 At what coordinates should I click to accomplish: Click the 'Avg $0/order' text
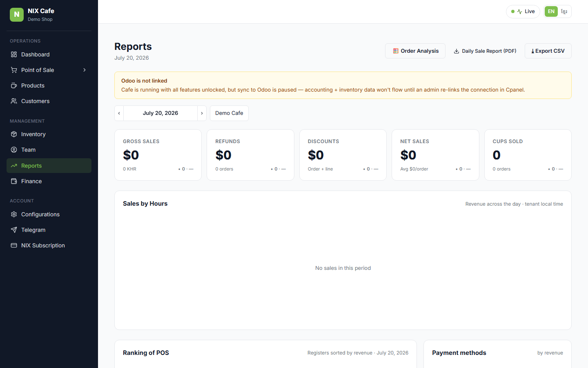click(414, 169)
